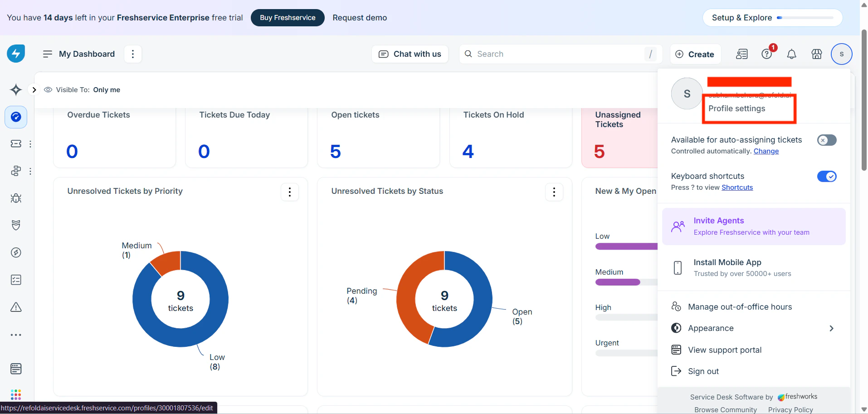Click the Create button
This screenshot has height=414, width=868.
pos(695,54)
